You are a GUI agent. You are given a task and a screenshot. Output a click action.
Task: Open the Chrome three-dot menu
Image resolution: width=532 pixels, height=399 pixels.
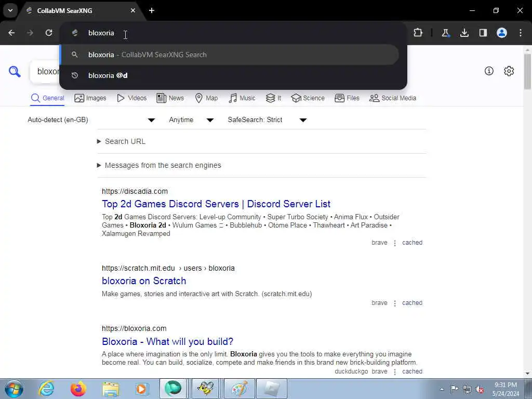point(521,33)
